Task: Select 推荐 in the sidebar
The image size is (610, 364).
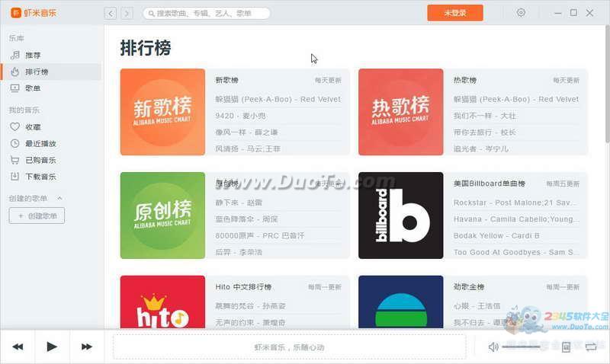Action: click(x=33, y=56)
